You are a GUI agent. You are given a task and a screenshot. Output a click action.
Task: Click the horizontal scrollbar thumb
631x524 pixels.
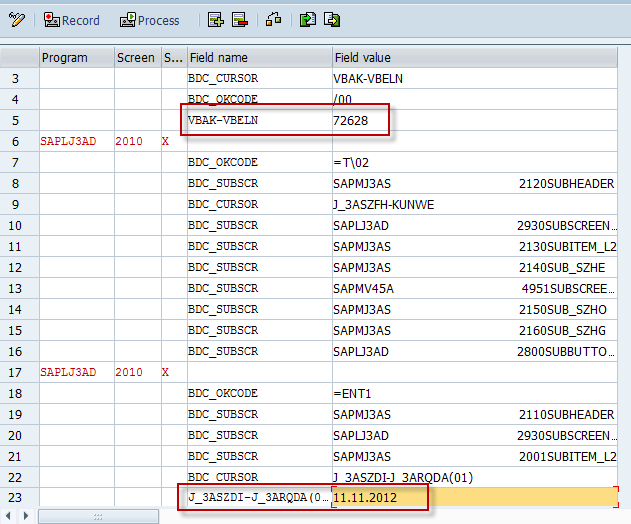coord(98,516)
